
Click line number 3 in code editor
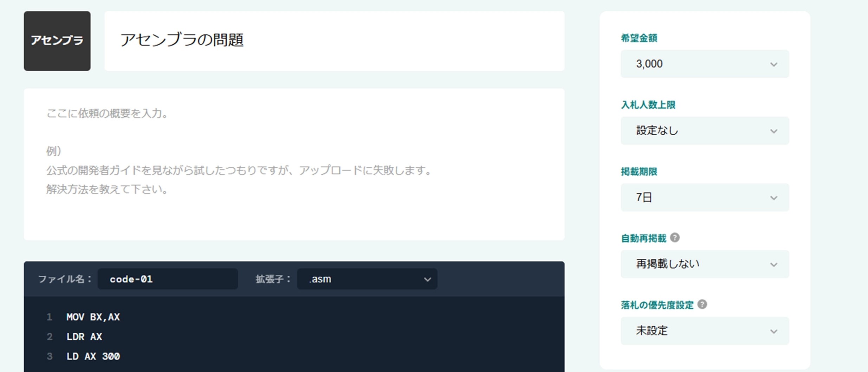coord(50,357)
